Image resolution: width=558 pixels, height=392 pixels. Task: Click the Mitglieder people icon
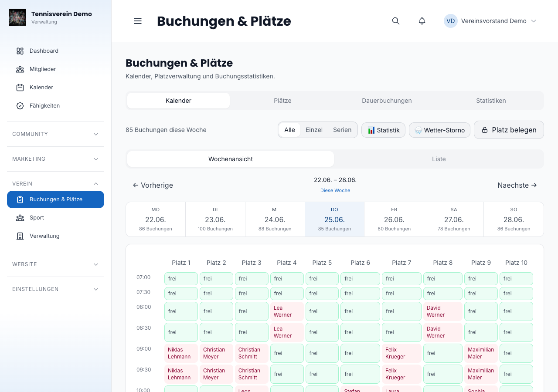pyautogui.click(x=20, y=69)
